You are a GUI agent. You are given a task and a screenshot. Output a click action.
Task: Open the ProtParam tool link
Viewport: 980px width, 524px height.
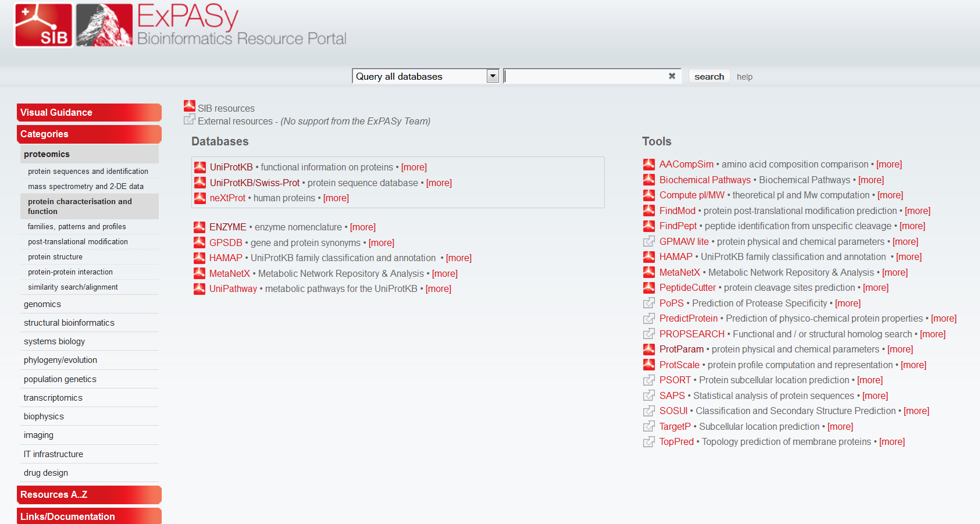tap(682, 349)
